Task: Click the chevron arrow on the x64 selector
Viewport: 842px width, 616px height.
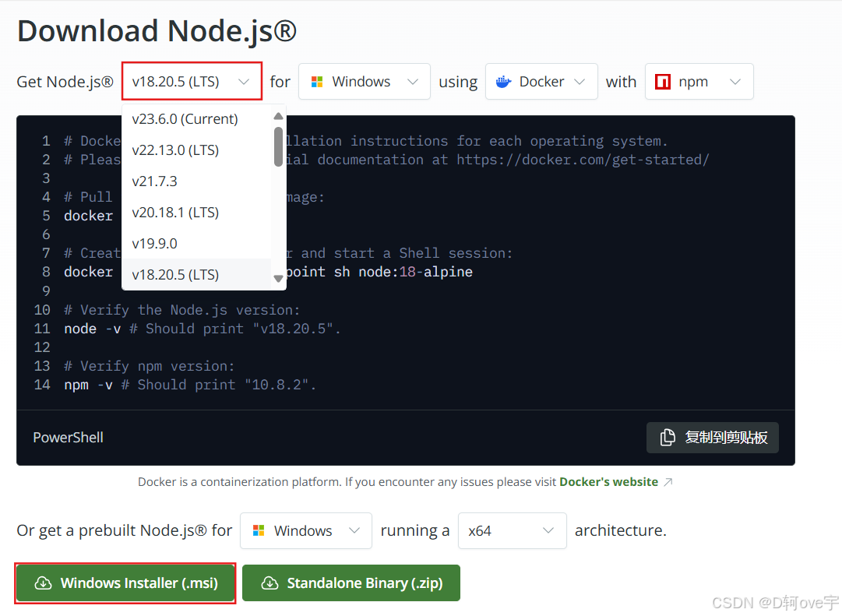Action: 548,530
